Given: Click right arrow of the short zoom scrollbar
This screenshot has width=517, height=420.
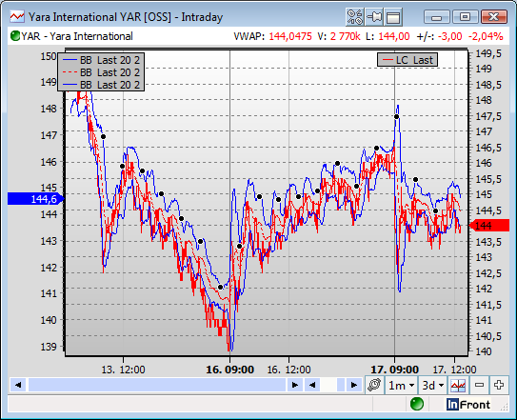Looking at the screenshot, I should [354, 385].
